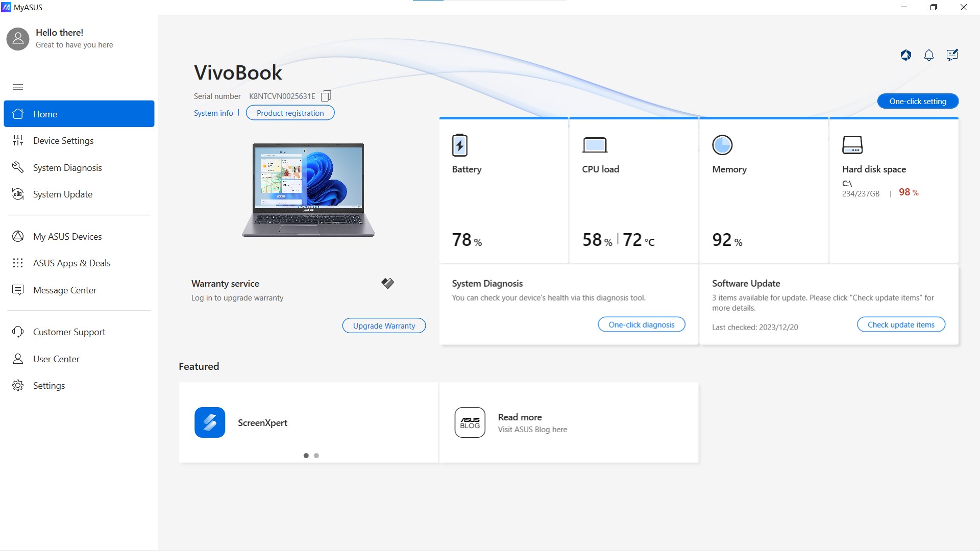Open System Diagnosis via wrench icon

click(x=17, y=167)
